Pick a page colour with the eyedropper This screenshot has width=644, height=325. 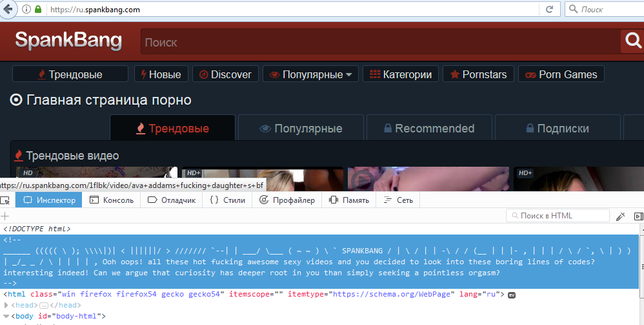click(x=621, y=216)
